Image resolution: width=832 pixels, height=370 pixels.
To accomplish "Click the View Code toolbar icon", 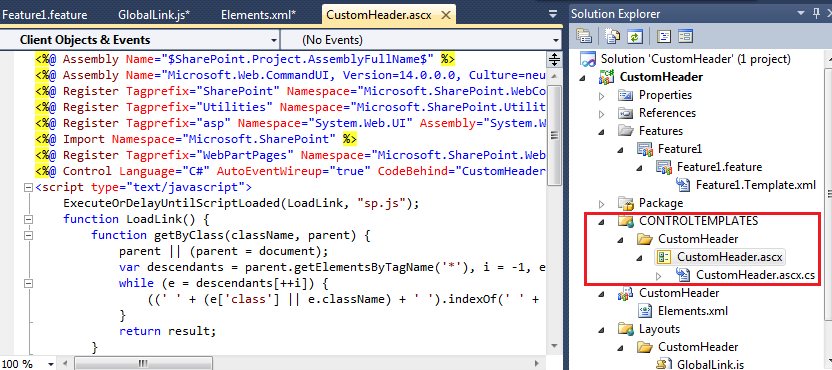I will click(664, 36).
